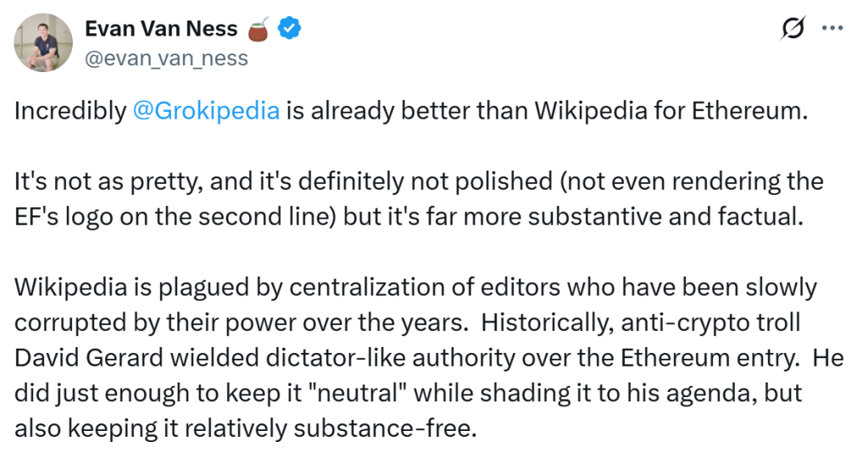
Task: Click the Grok slashed-circle icon
Action: pos(793,29)
